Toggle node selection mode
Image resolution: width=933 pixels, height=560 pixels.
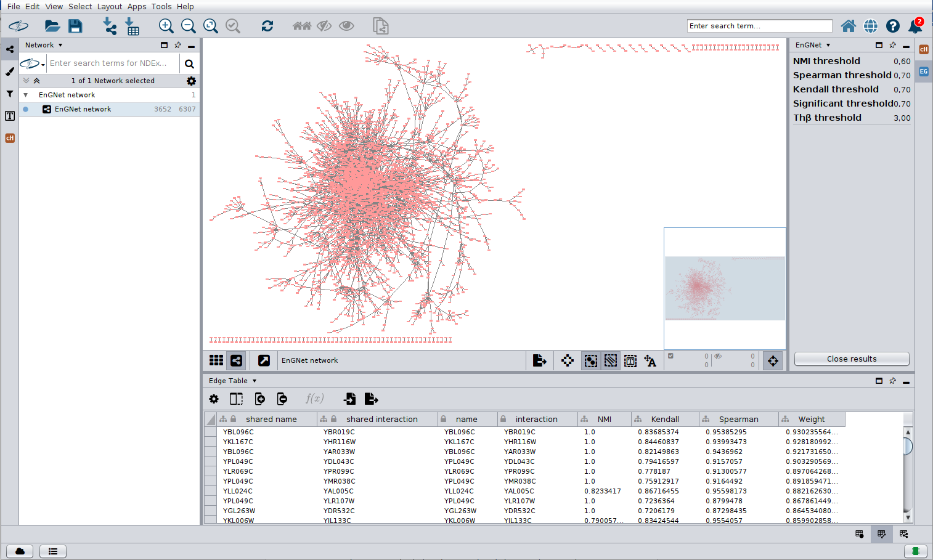[x=590, y=360]
